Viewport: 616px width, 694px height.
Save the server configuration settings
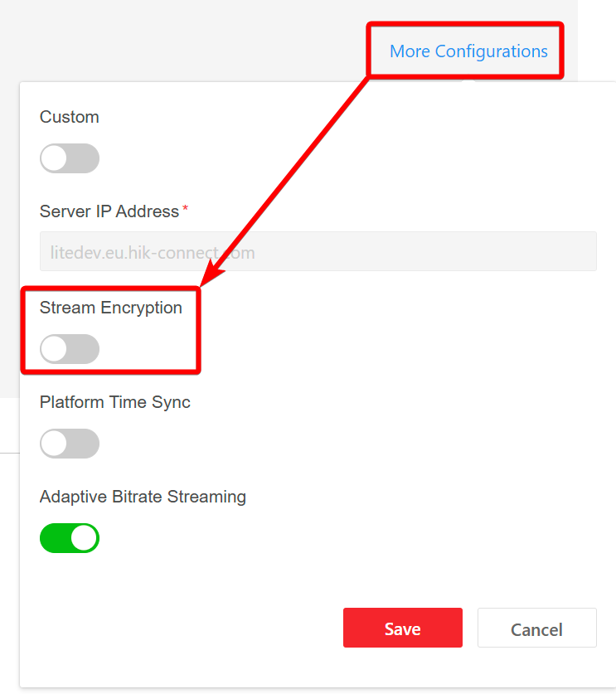click(x=403, y=628)
